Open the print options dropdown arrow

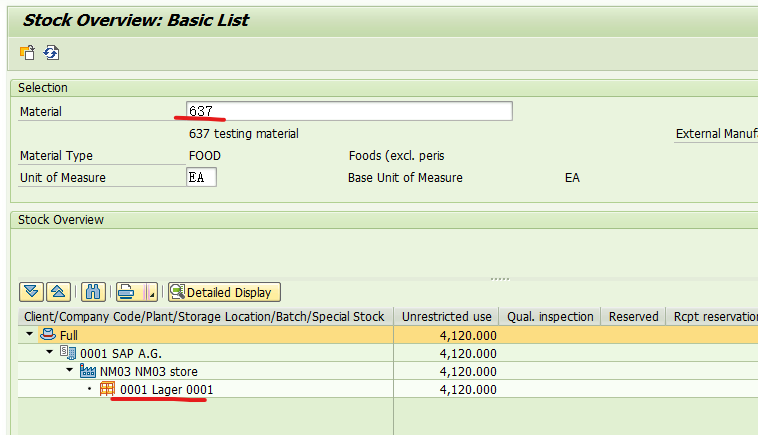click(x=151, y=292)
